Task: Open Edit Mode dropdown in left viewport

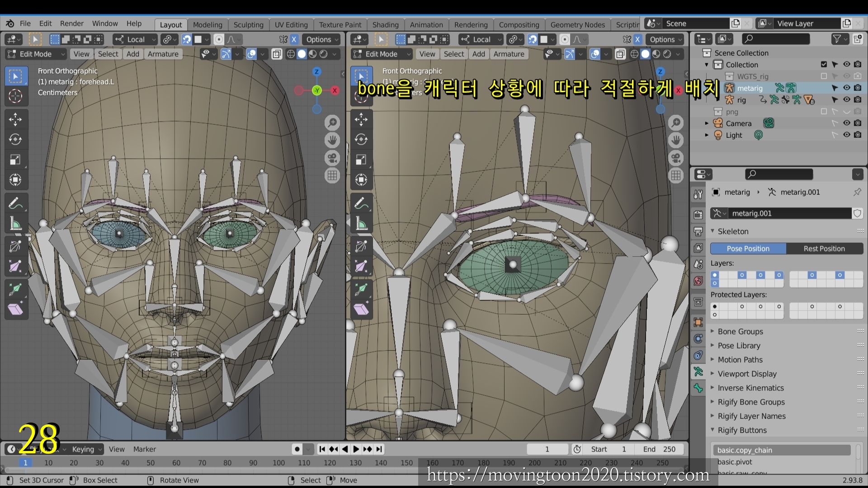Action: pos(36,54)
